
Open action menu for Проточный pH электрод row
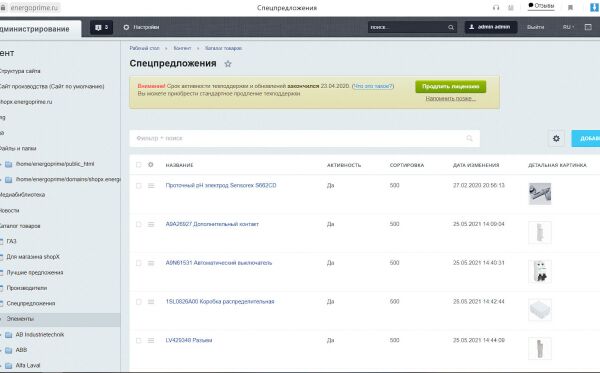[x=151, y=186]
